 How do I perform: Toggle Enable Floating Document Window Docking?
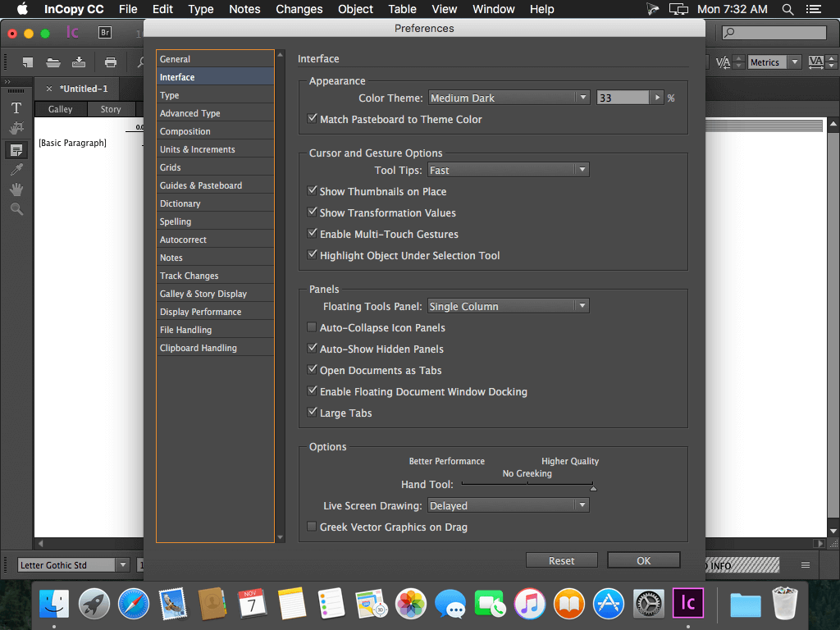click(312, 391)
